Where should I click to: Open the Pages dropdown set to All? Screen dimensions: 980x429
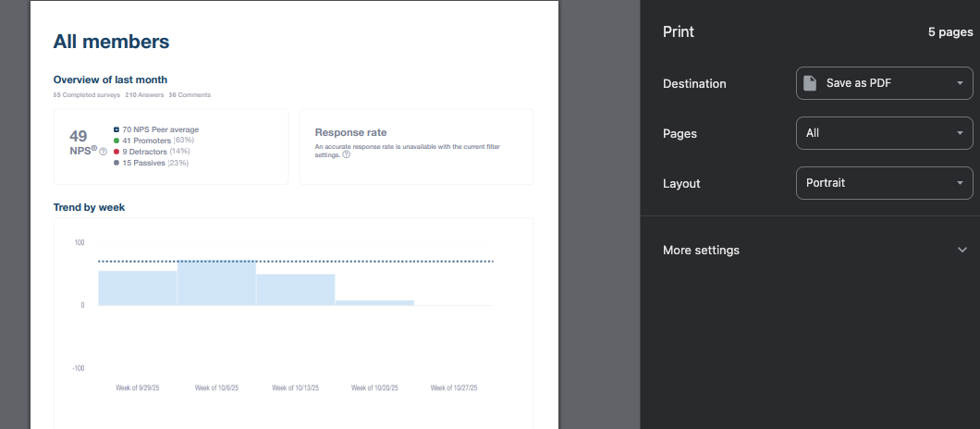[884, 133]
